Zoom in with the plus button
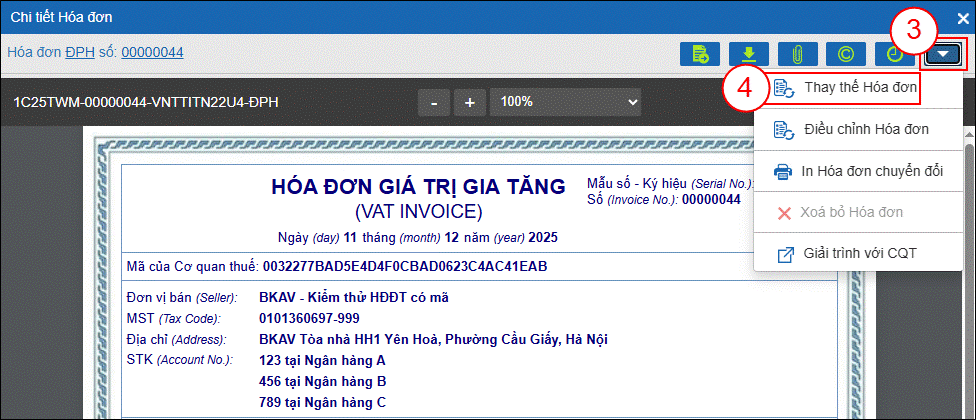 [x=469, y=102]
